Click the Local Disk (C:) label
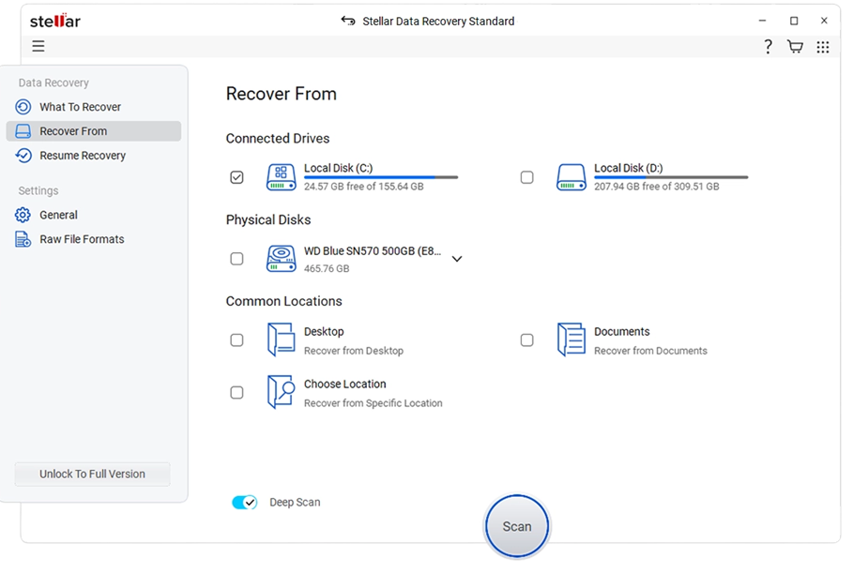This screenshot has width=868, height=588. [x=338, y=168]
